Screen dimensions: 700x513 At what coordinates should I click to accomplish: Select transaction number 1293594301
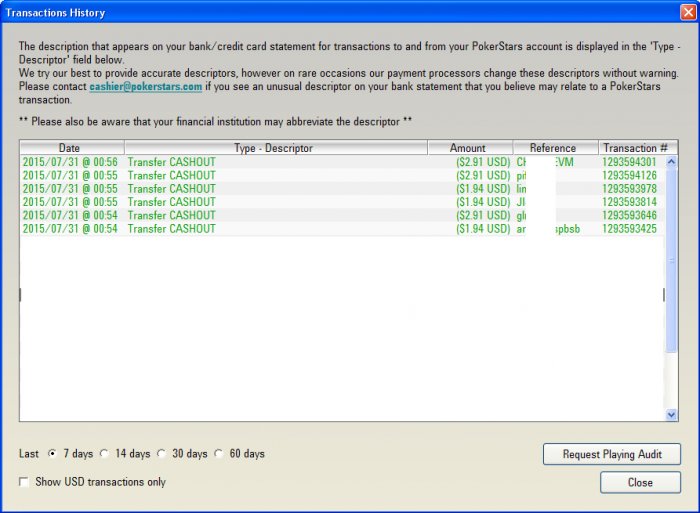pyautogui.click(x=629, y=162)
